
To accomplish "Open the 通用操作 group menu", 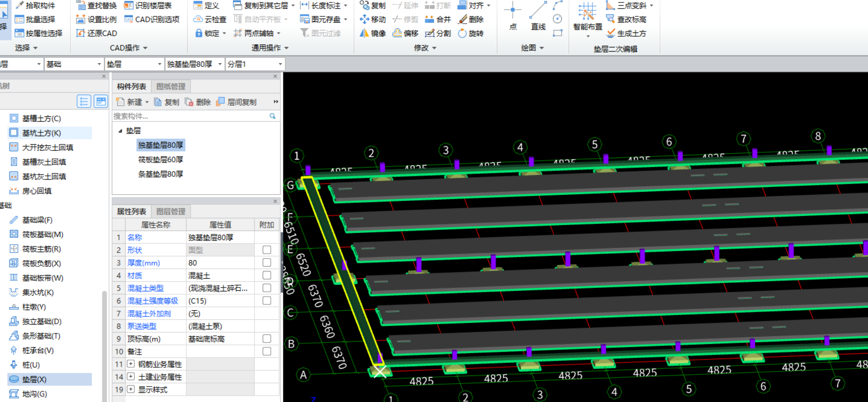I will coord(270,48).
